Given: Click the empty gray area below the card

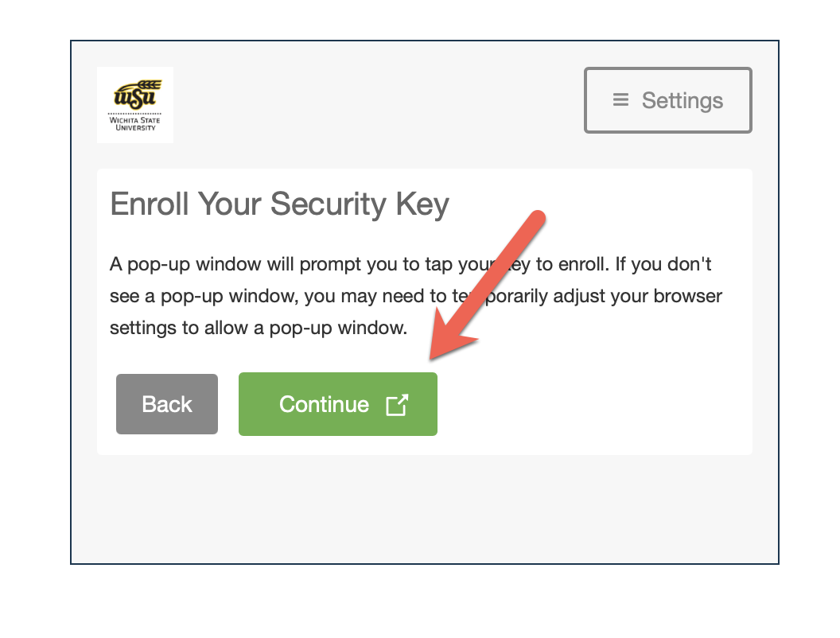Looking at the screenshot, I should tap(424, 509).
